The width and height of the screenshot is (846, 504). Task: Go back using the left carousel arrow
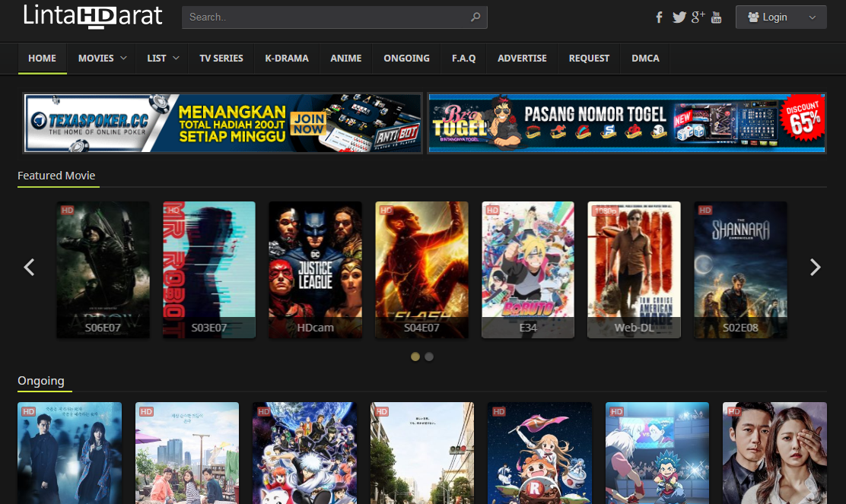coord(29,268)
